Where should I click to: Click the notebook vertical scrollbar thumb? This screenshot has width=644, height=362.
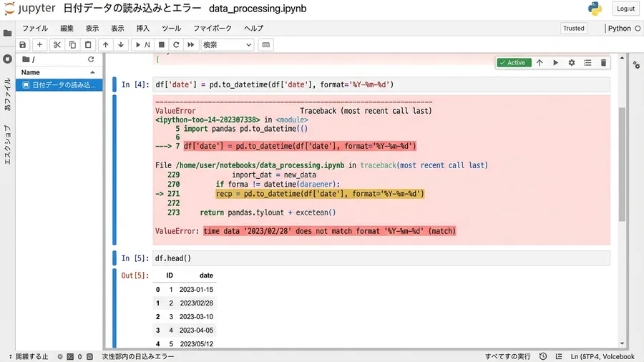(622, 164)
